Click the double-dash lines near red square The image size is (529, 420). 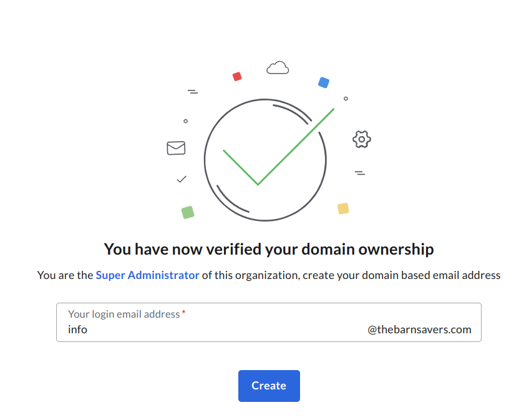[x=193, y=92]
